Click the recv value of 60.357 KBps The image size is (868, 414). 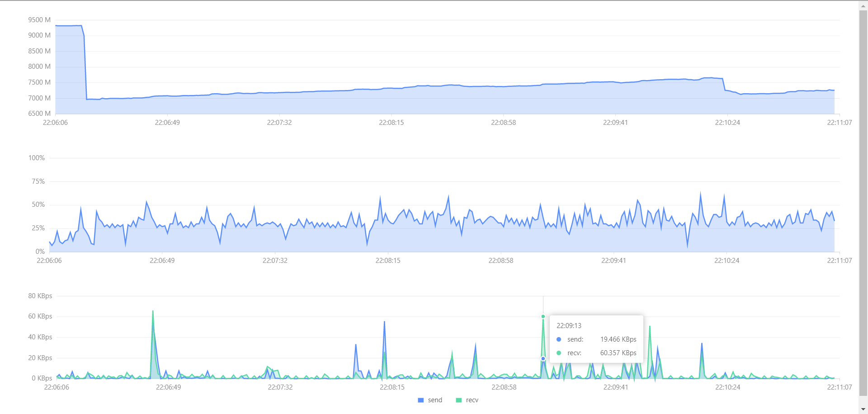(618, 352)
